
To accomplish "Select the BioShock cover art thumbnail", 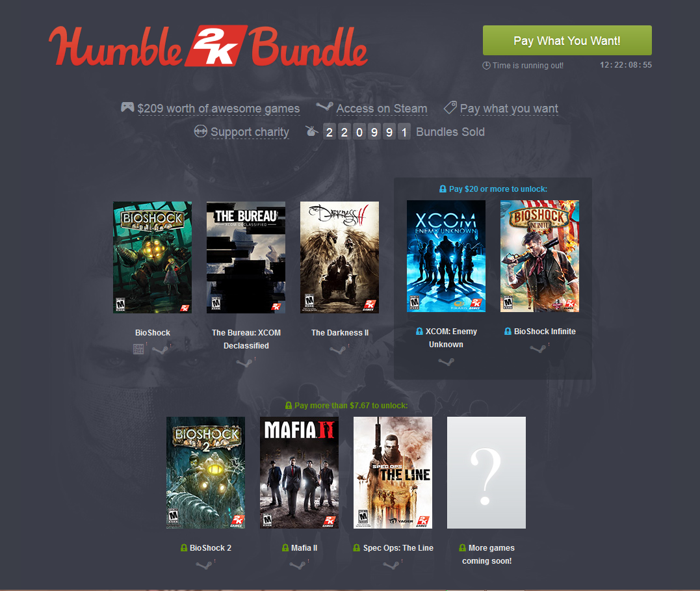I will 152,257.
